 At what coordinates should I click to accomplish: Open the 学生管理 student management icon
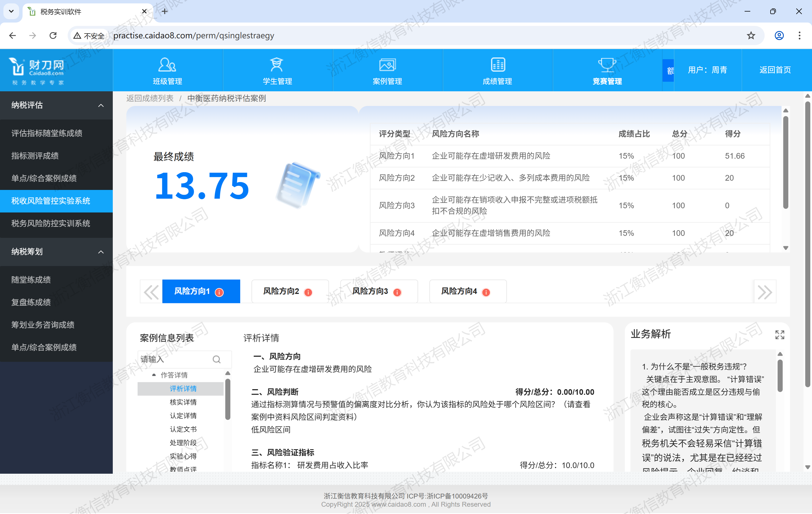(x=277, y=64)
